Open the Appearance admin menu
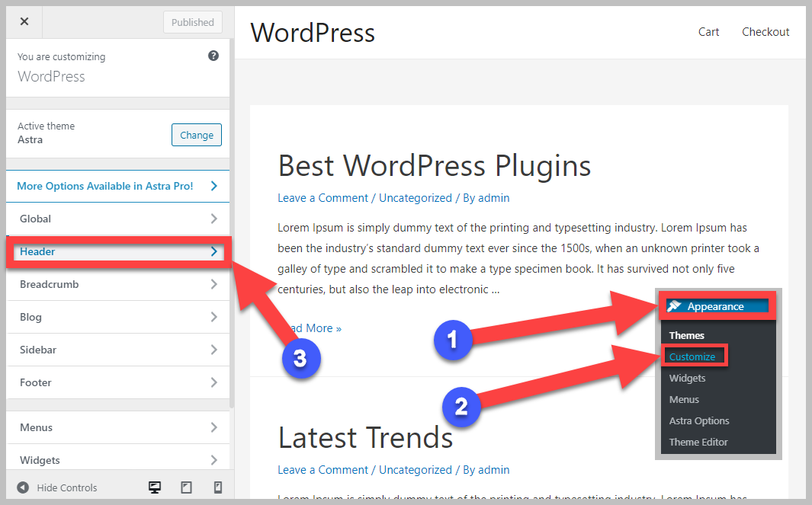Screen dimensions: 812x505 click(717, 306)
